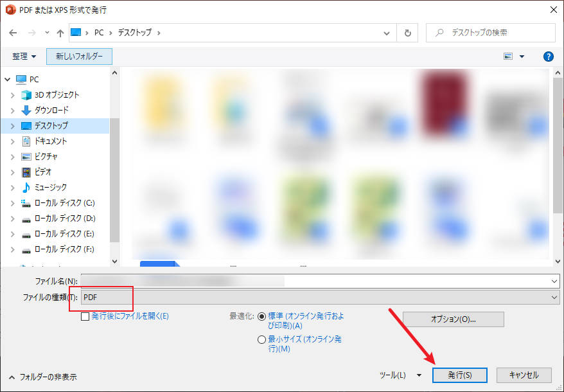
Task: Click the up arrow navigation icon
Action: point(60,33)
